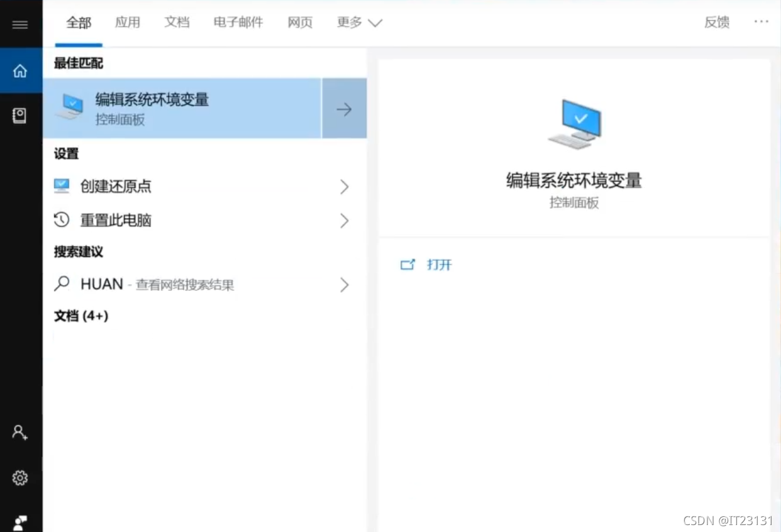Click the user account icon near the bottom
This screenshot has width=781, height=532.
20,432
